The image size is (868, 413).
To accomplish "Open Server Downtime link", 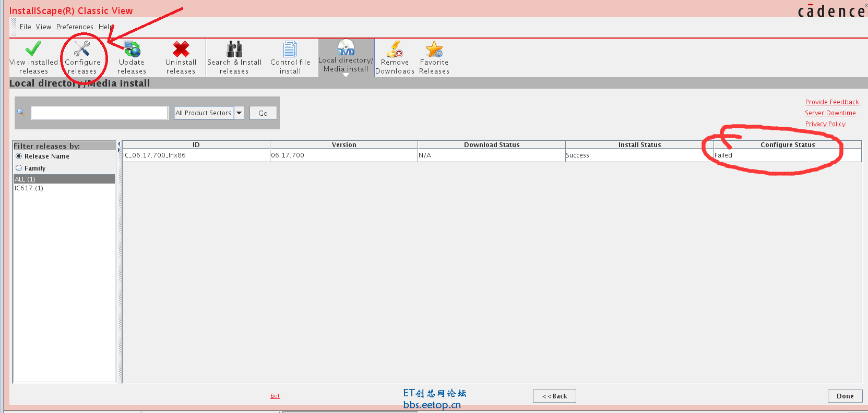I will click(x=830, y=113).
